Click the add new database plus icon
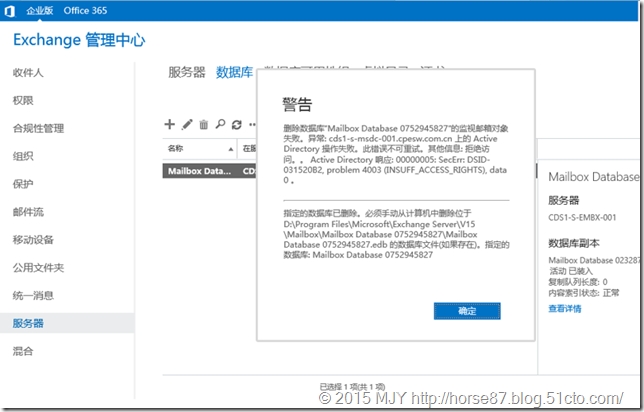 [x=170, y=124]
